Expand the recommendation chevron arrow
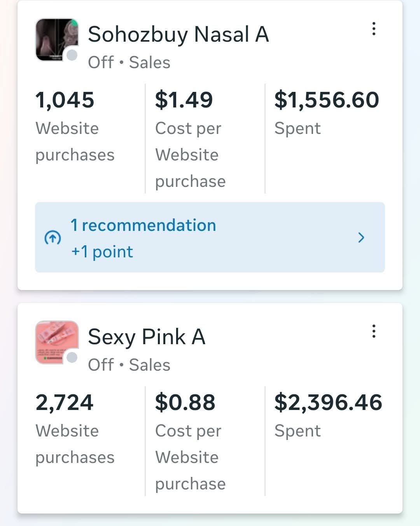 pyautogui.click(x=361, y=237)
